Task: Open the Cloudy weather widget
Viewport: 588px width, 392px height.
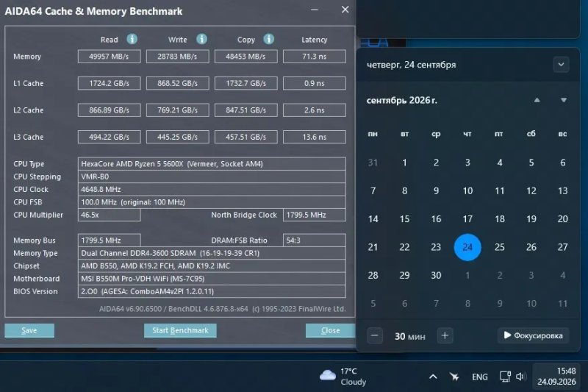Action: 343,377
